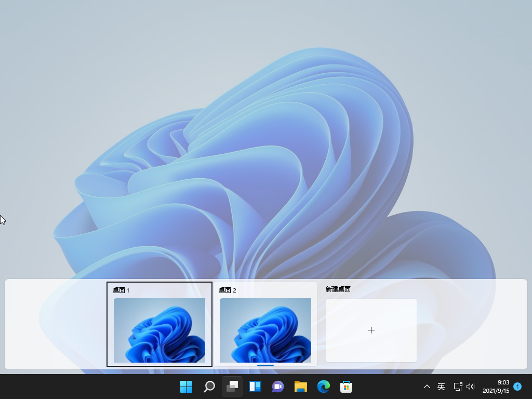Toggle the 英 input method indicator
This screenshot has height=399, width=532.
441,387
